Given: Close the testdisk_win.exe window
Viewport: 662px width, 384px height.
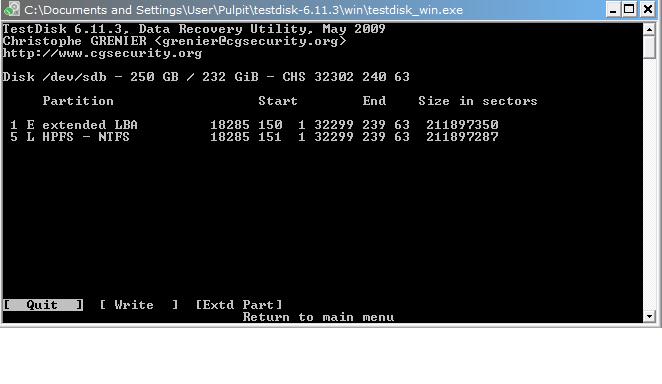Looking at the screenshot, I should (648, 9).
